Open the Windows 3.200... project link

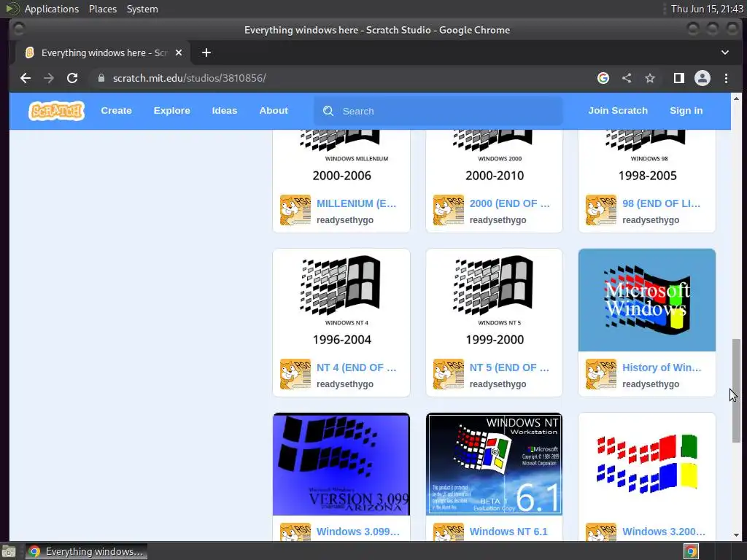coord(664,532)
